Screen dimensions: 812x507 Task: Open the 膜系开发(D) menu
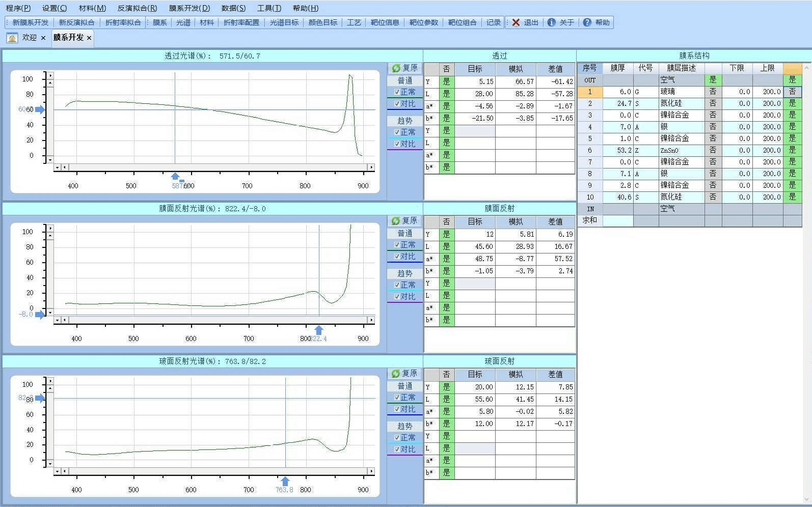[x=190, y=8]
